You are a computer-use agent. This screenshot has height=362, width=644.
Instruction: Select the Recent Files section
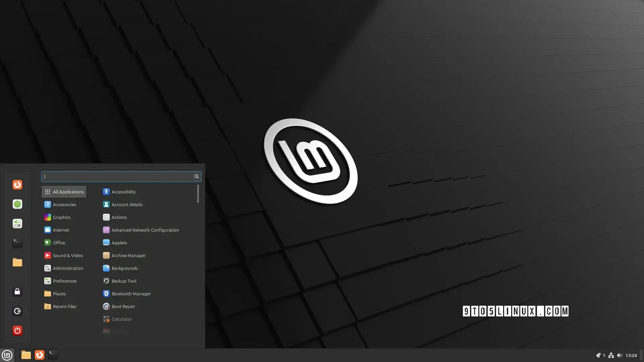pyautogui.click(x=64, y=306)
